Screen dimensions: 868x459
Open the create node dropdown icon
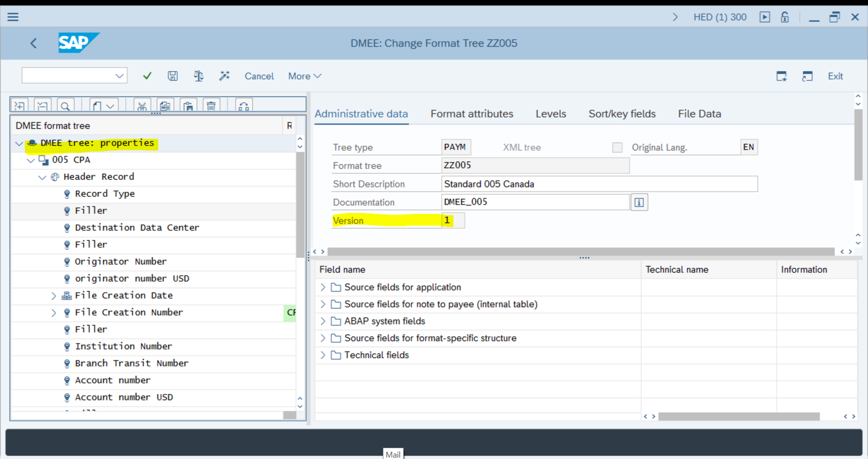(x=103, y=106)
